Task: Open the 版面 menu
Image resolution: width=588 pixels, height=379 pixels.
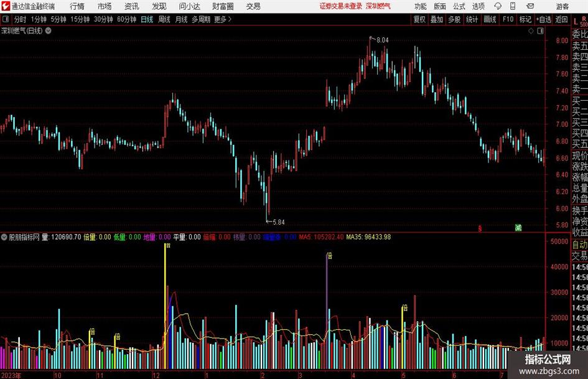Action: [x=439, y=6]
